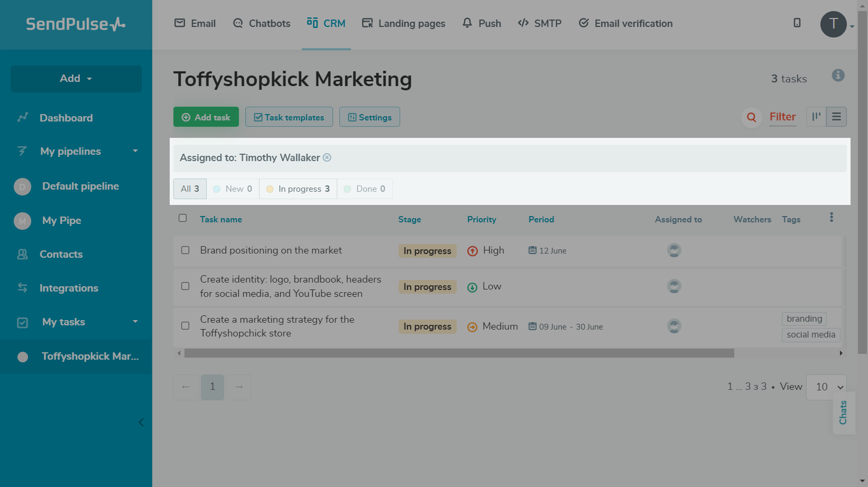Open the Chats side panel
Image resolution: width=868 pixels, height=487 pixels.
[x=843, y=413]
